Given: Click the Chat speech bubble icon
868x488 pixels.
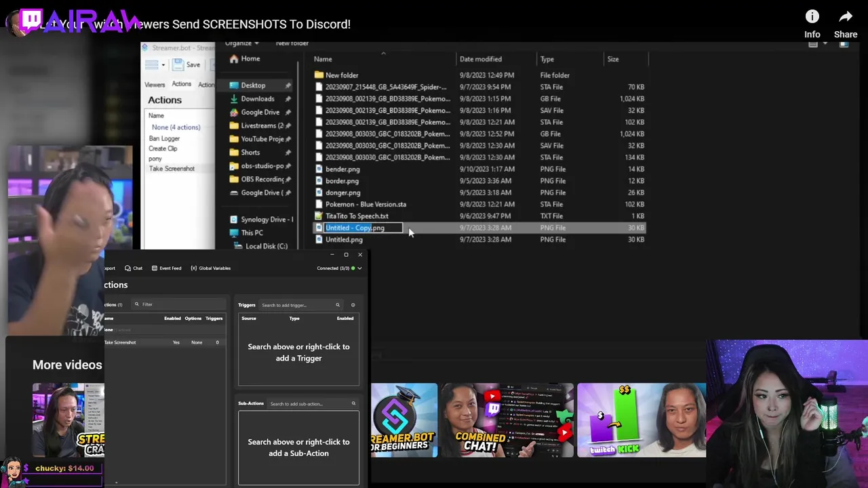Looking at the screenshot, I should 127,268.
